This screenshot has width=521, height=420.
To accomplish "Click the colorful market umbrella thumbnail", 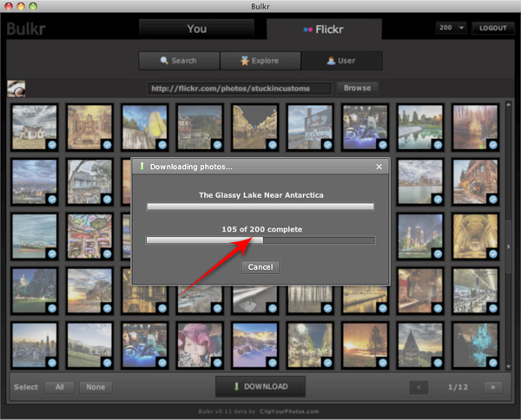I will tap(89, 236).
